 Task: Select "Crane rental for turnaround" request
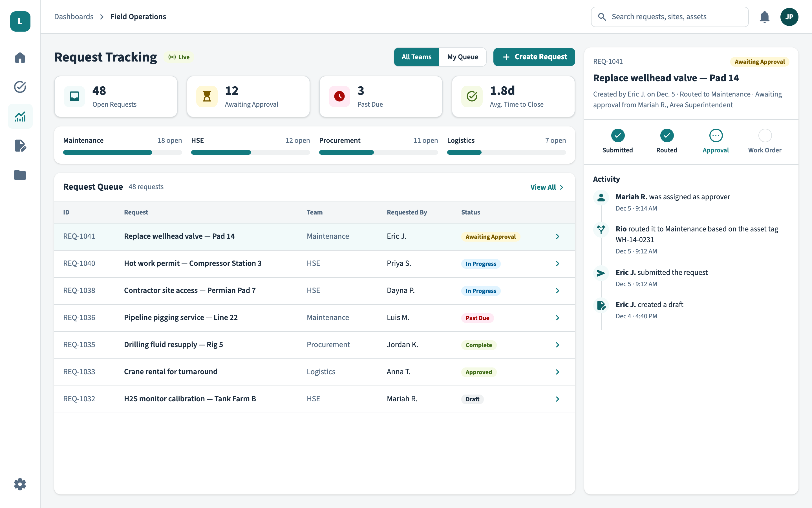(x=171, y=372)
